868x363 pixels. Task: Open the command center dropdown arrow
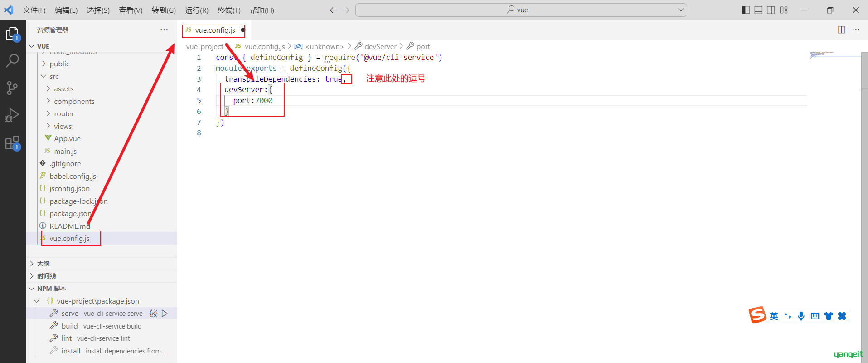(x=680, y=10)
